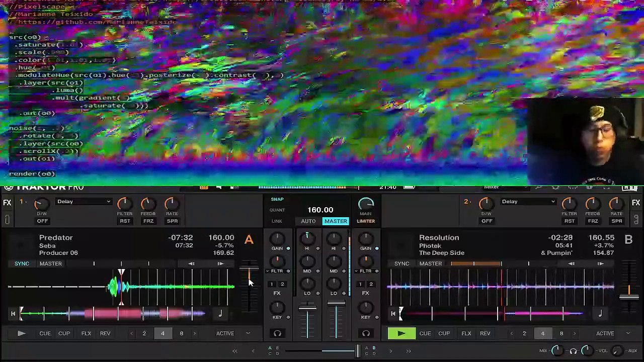644x362 pixels.
Task: Toggle clock MASTER button
Action: coord(336,221)
